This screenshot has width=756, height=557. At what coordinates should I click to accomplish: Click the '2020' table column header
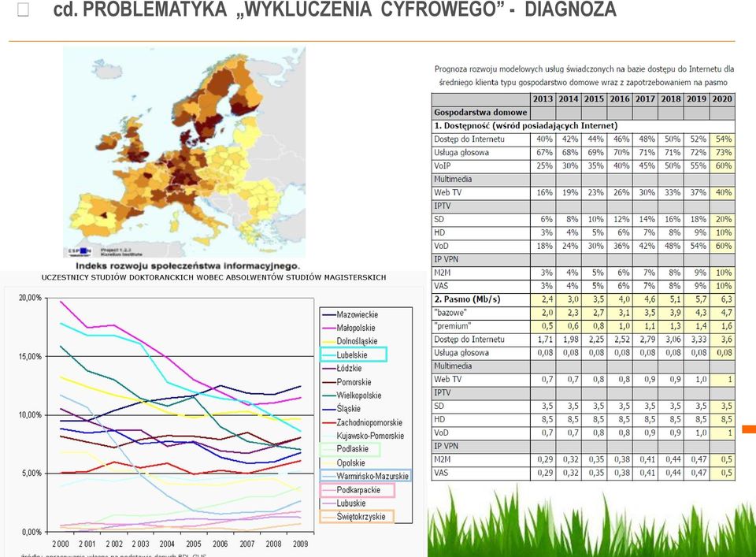coord(722,98)
